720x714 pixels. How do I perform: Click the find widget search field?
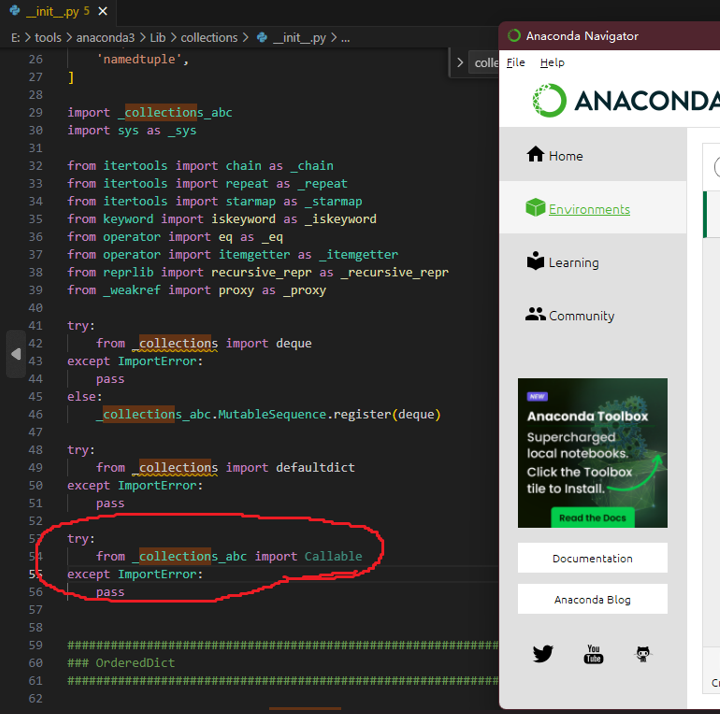(x=484, y=62)
